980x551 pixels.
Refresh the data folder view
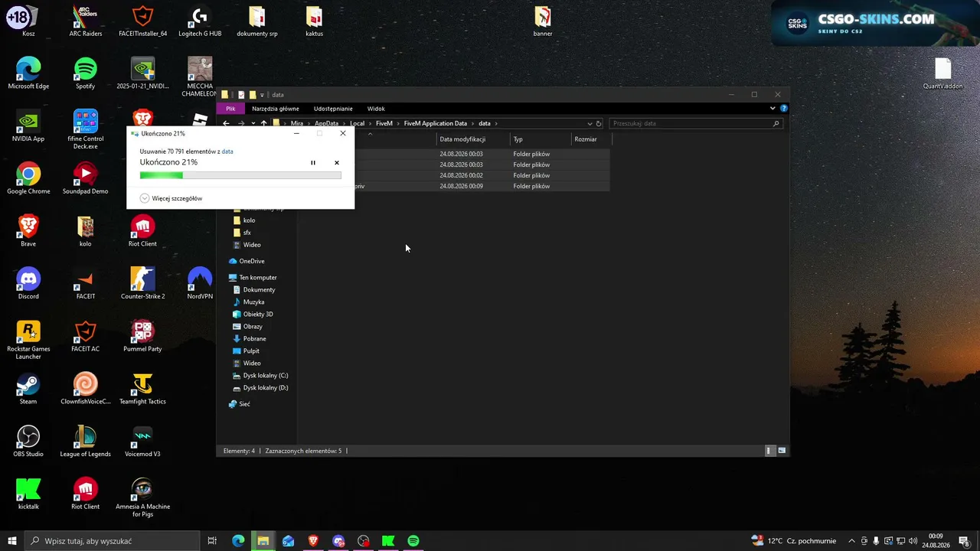point(599,123)
